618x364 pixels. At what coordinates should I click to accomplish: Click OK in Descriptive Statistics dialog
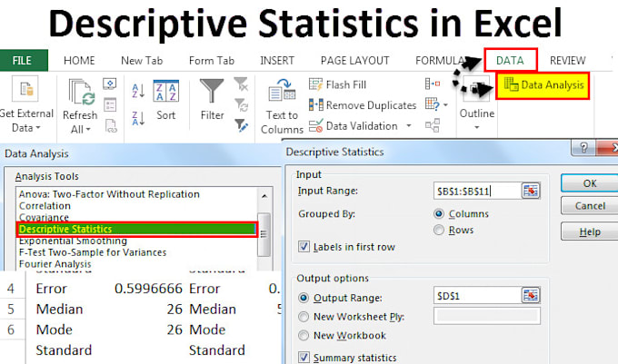[x=590, y=183]
